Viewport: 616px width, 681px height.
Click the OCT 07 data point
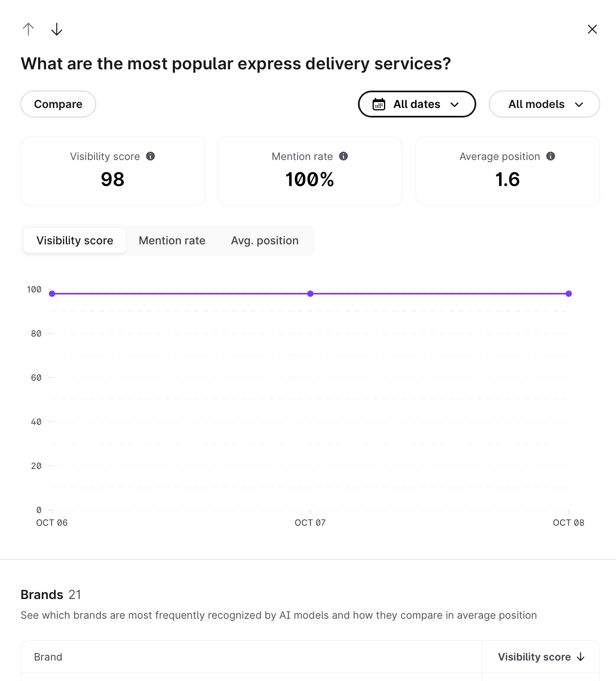(x=310, y=294)
